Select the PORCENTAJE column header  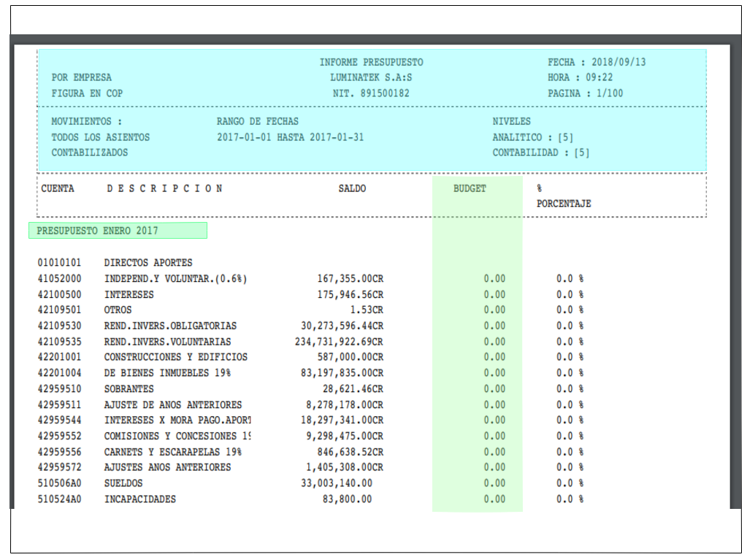pyautogui.click(x=564, y=204)
